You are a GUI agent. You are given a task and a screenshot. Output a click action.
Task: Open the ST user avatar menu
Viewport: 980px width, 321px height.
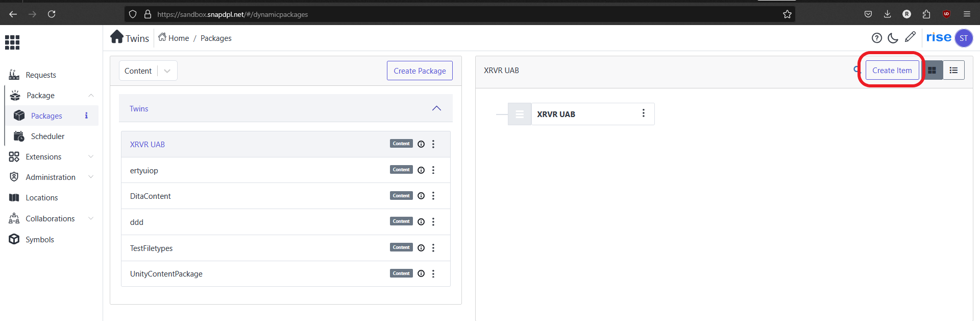click(x=964, y=38)
